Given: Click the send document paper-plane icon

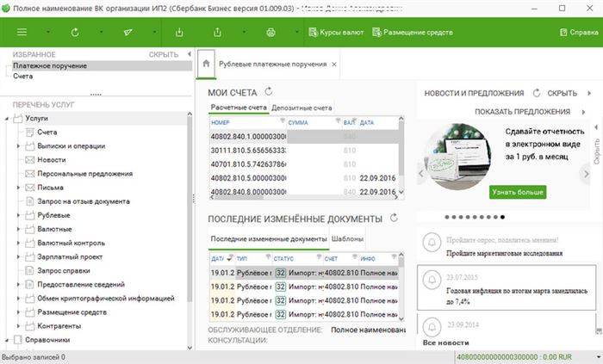Looking at the screenshot, I should coord(128,32).
